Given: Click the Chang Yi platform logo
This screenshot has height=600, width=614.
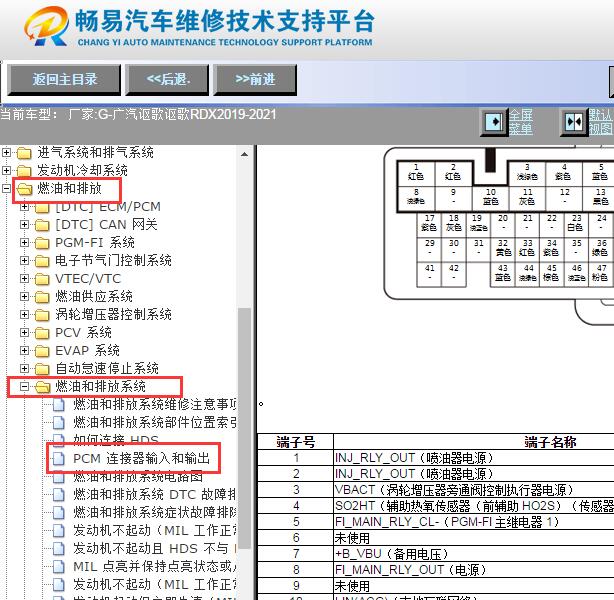Looking at the screenshot, I should (x=47, y=26).
